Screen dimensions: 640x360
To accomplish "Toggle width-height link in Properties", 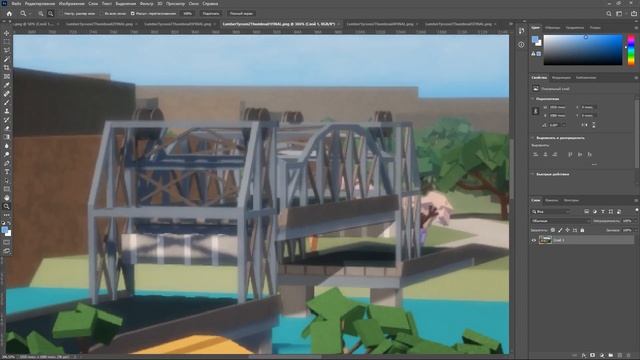I will 536,111.
